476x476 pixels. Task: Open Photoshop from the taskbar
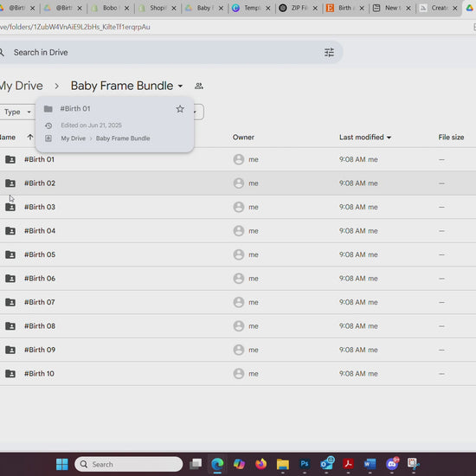coord(305,464)
